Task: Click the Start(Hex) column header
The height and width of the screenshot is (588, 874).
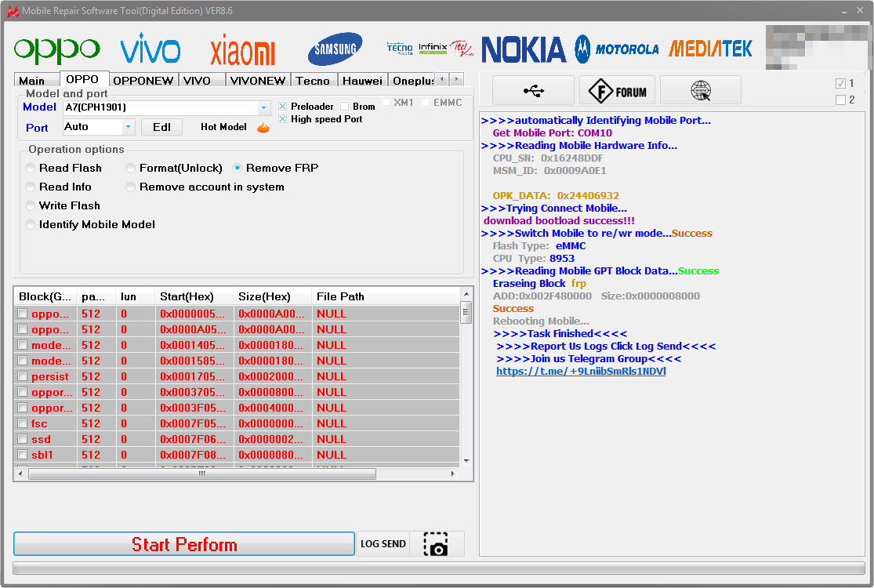Action: pyautogui.click(x=194, y=296)
